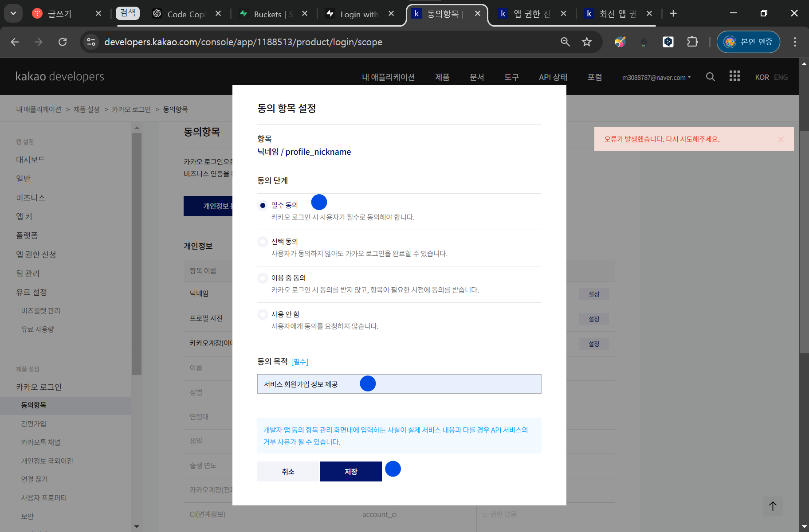809x532 pixels.
Task: Switch to the 최신 앱 권한 tab
Action: tap(617, 14)
